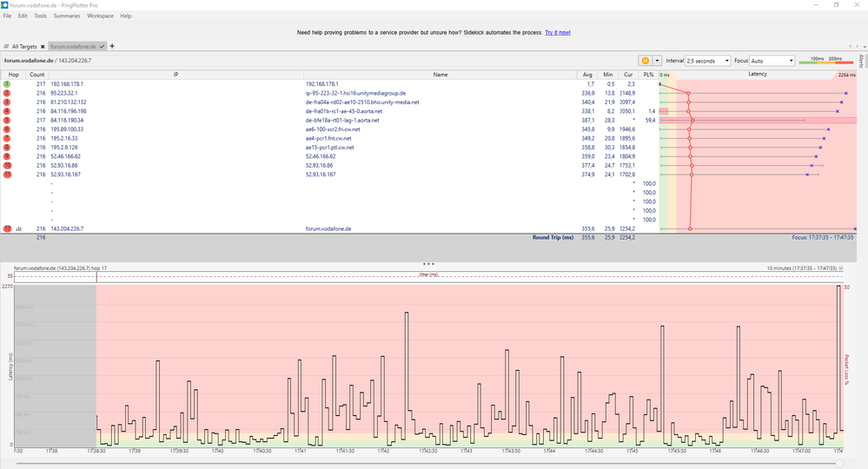The image size is (868, 469).
Task: Click the PL% column header
Action: (x=648, y=75)
